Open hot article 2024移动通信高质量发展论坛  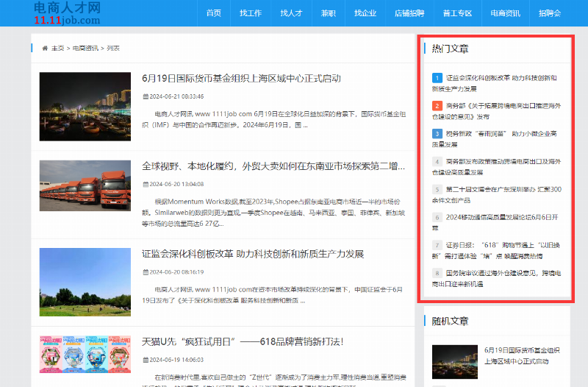click(x=495, y=223)
